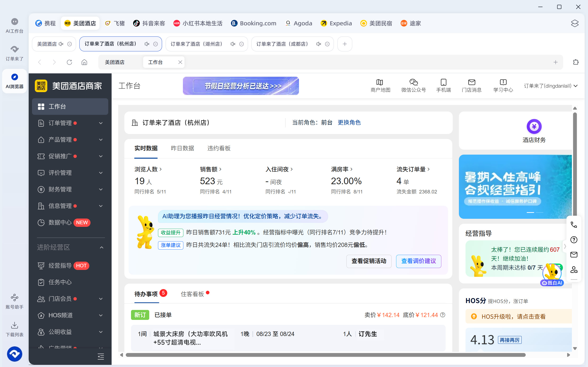Remove the 成都店 account tab with minus icon
The image size is (588, 367).
pyautogui.click(x=327, y=44)
